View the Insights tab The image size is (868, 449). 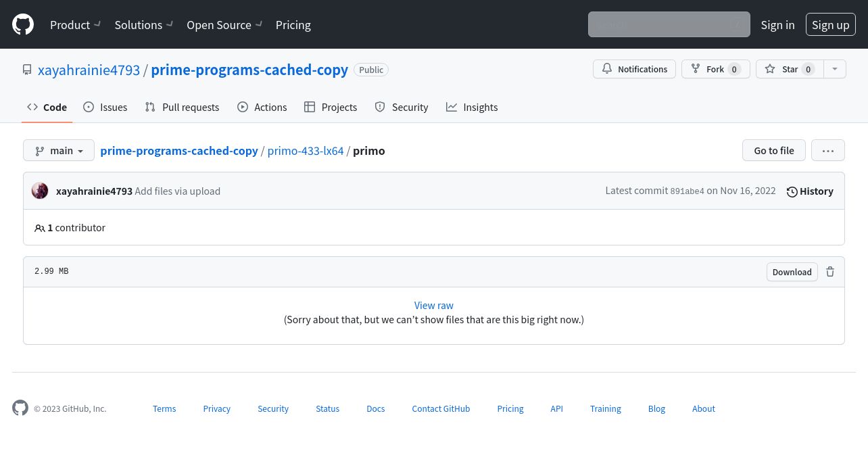pyautogui.click(x=472, y=107)
